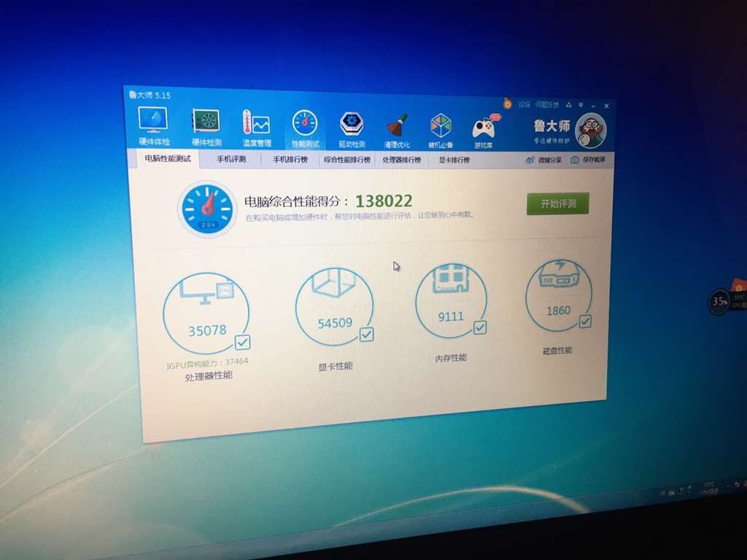This screenshot has height=560, width=747.
Task: Switch to the 处理器排行榜 tab
Action: [x=402, y=160]
